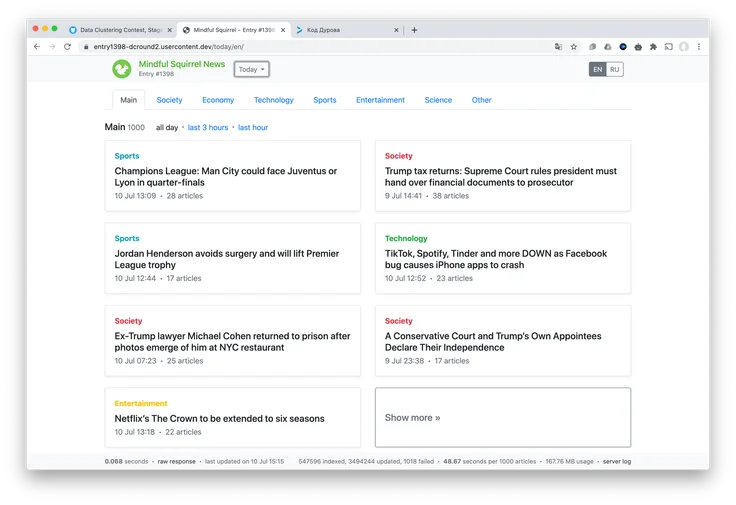
Task: Open Jordan Henderson avoids surgery headline
Action: tap(227, 259)
